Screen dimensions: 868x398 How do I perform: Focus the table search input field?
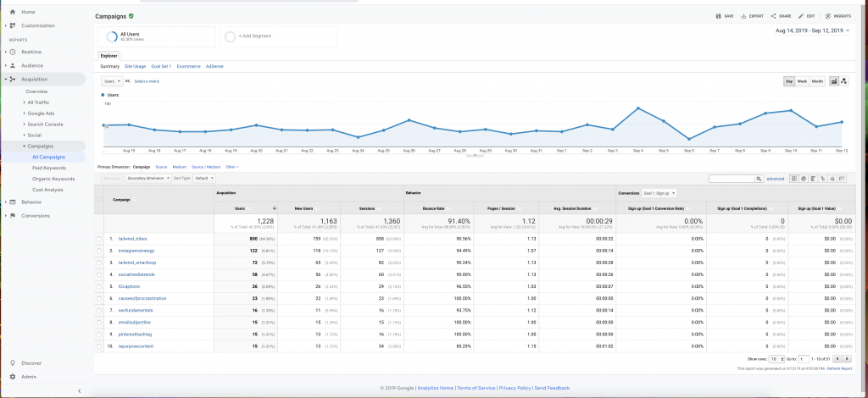732,179
